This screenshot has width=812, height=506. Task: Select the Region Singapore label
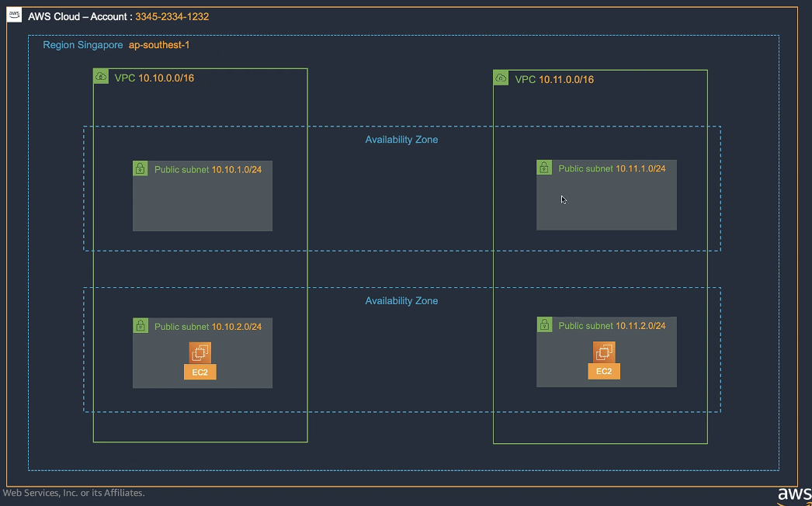(82, 45)
